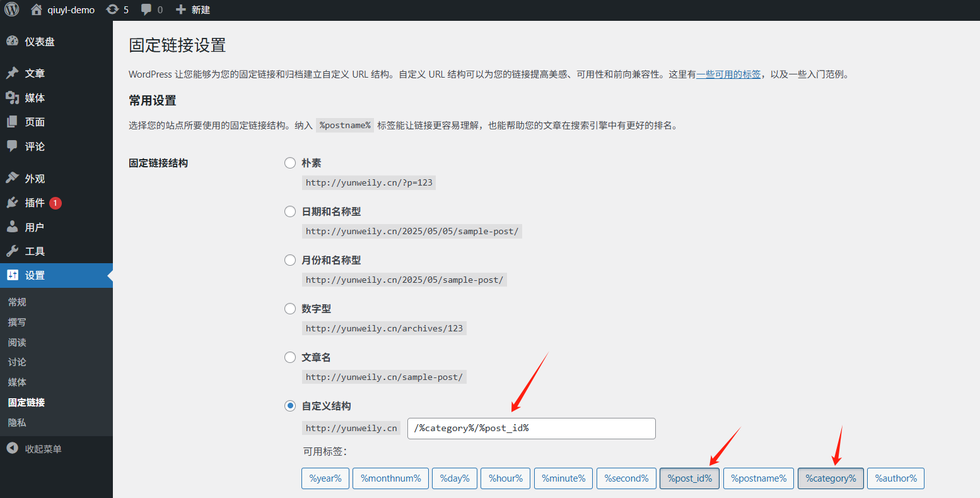Image resolution: width=980 pixels, height=498 pixels.
Task: Go to 常规 settings submenu
Action: (17, 302)
